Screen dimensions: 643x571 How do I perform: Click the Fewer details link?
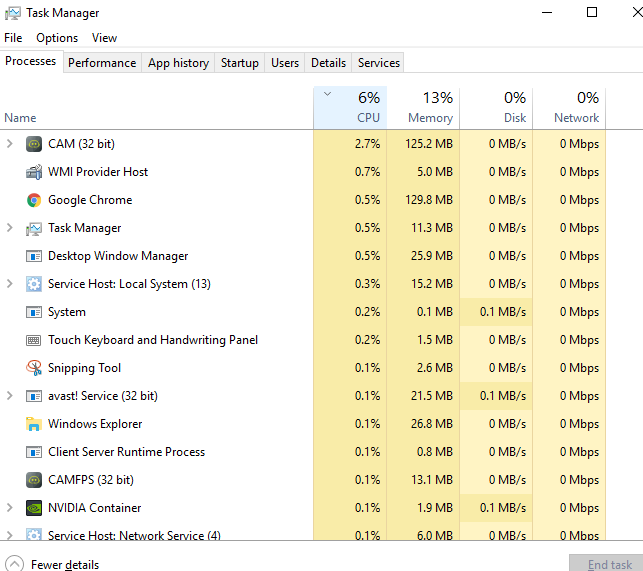(65, 564)
